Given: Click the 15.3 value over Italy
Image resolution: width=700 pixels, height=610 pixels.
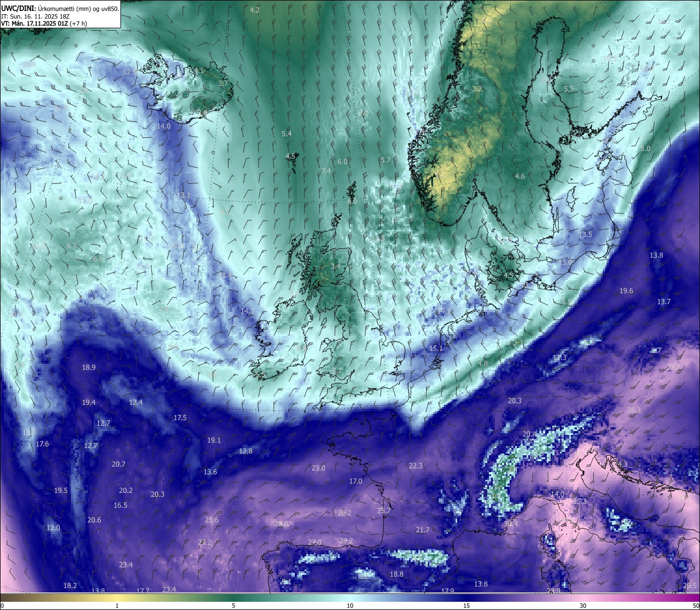Looking at the screenshot, I should [x=580, y=502].
